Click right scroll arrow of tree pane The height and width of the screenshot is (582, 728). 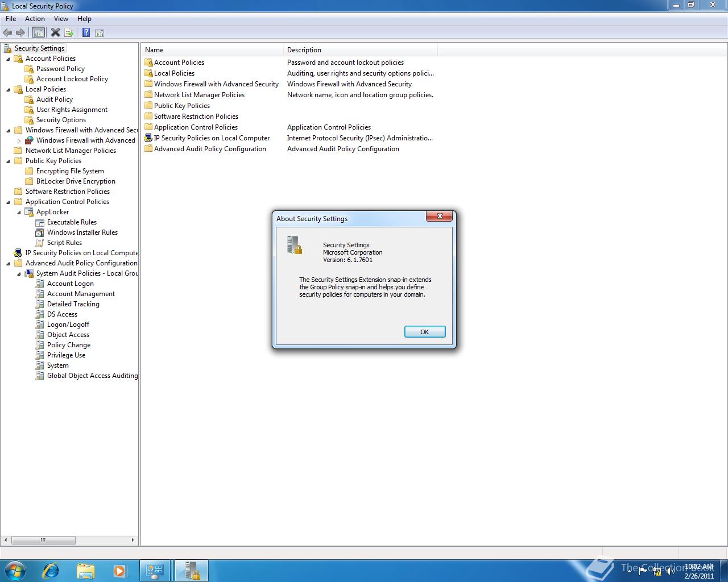click(133, 540)
